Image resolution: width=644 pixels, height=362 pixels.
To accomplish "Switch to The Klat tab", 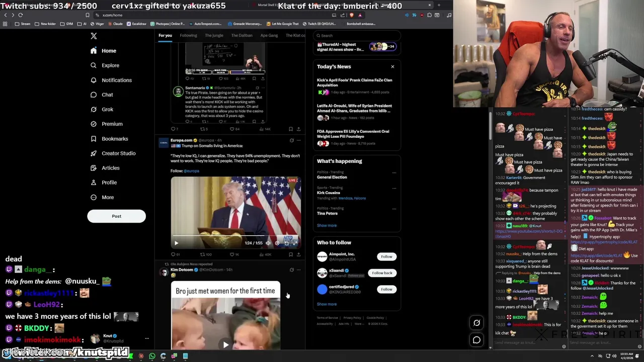I will click(x=295, y=35).
